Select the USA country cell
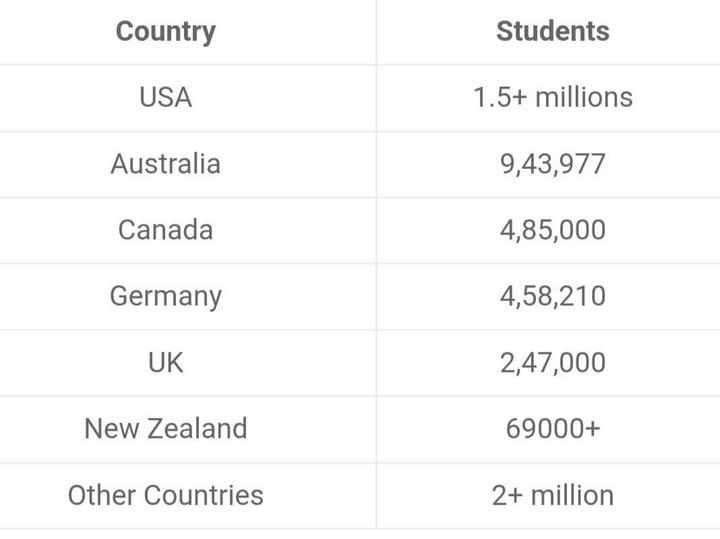This screenshot has height=539, width=720. click(165, 97)
